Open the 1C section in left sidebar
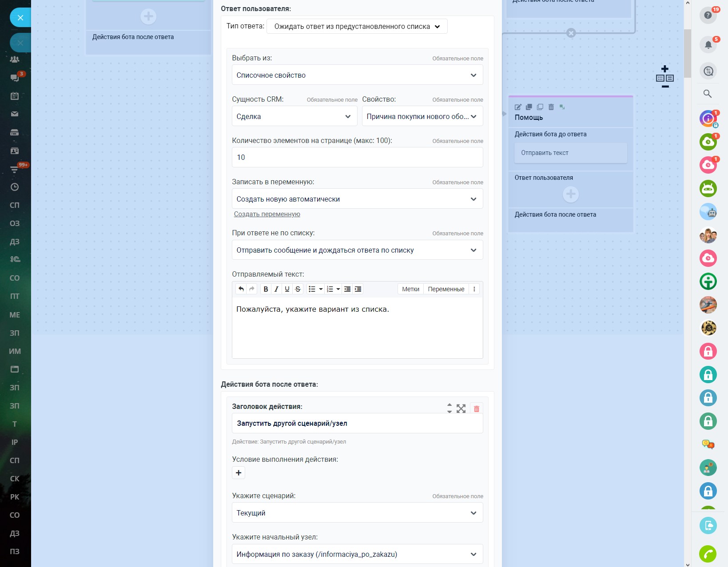Viewport: 728px width, 567px height. [x=15, y=259]
